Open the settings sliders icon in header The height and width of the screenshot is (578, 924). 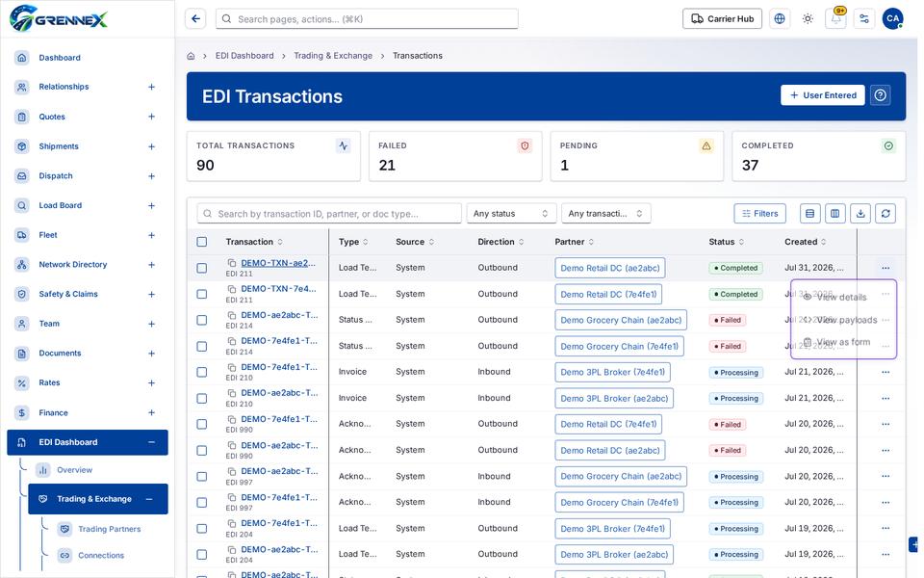pyautogui.click(x=864, y=19)
